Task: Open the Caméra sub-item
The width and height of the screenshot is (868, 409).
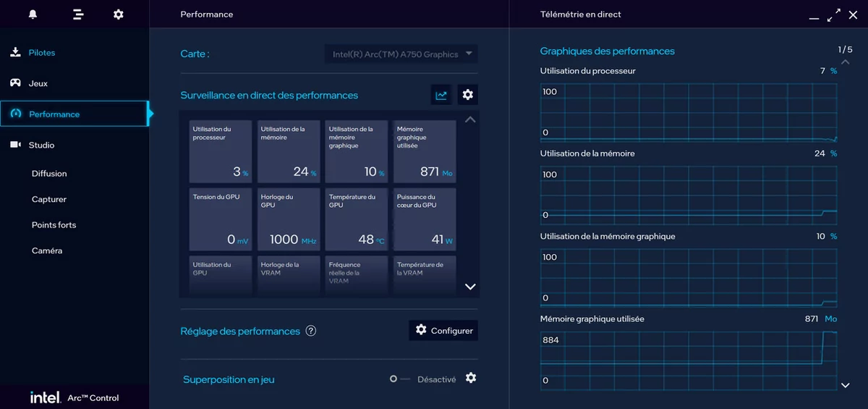Action: [x=47, y=250]
